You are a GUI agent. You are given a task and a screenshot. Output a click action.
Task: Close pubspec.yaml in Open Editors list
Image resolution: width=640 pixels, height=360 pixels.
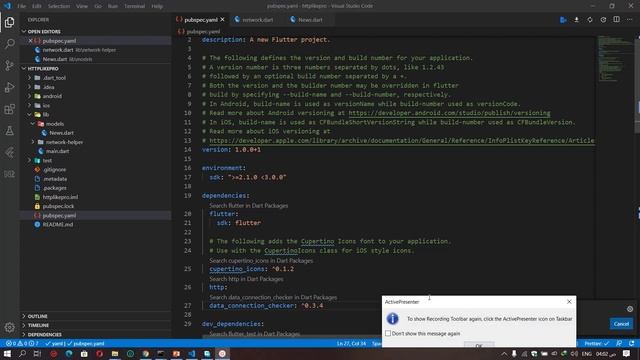pyautogui.click(x=31, y=41)
